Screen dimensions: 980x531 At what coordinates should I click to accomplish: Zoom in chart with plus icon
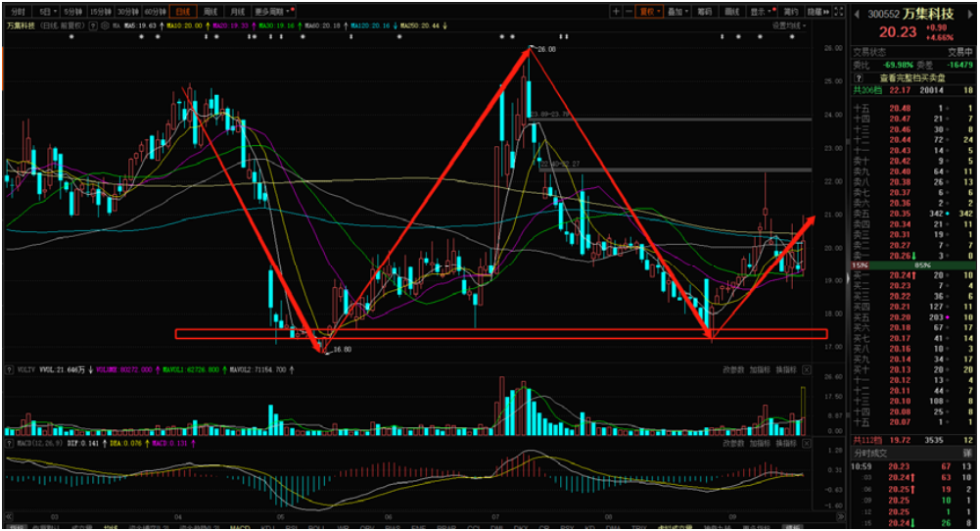click(x=616, y=12)
